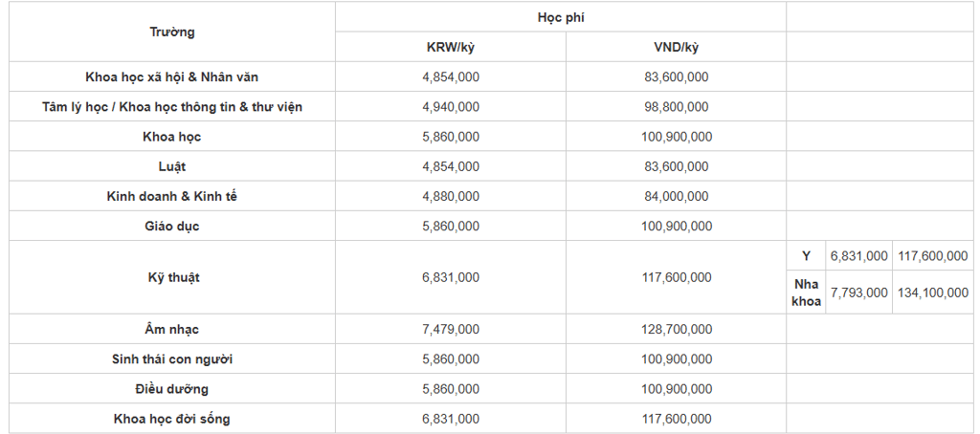Click the 7,479,000 KRW tuition cell
980x434 pixels.
[x=451, y=329]
